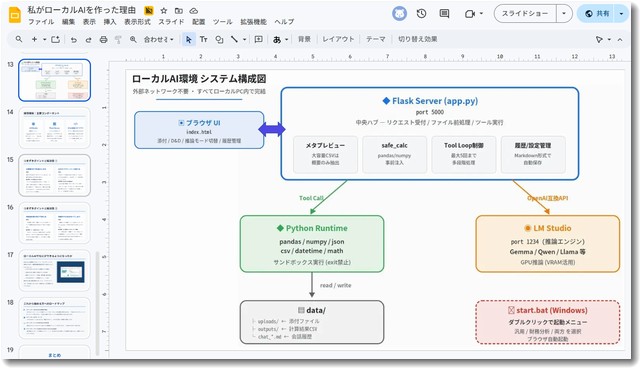Move the presentation to a folder
The width and height of the screenshot is (640, 368).
(179, 11)
